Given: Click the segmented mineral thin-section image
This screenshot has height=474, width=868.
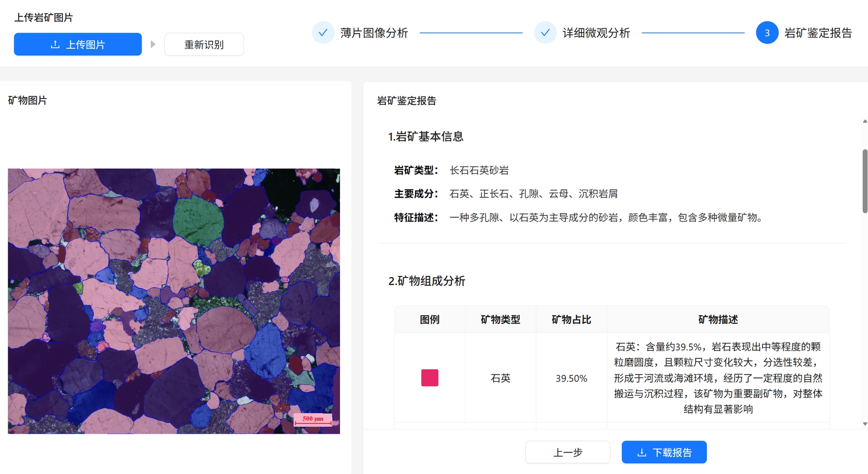Looking at the screenshot, I should pos(174,301).
